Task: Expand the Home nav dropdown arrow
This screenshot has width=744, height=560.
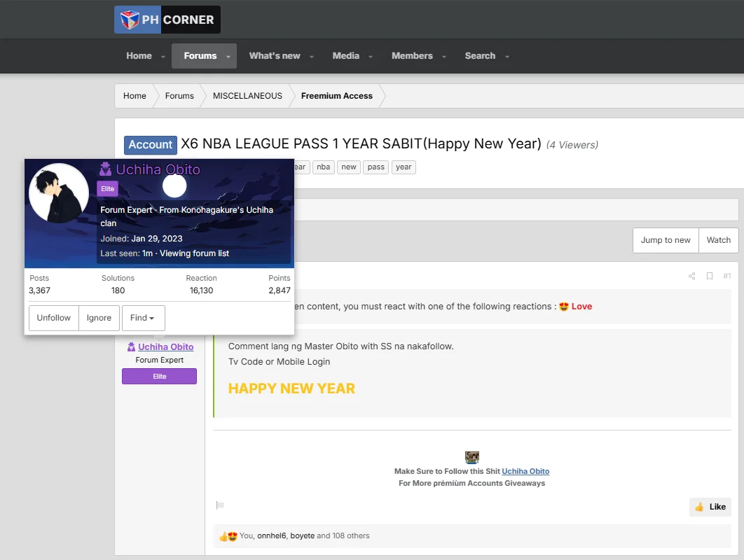Action: [x=163, y=57]
